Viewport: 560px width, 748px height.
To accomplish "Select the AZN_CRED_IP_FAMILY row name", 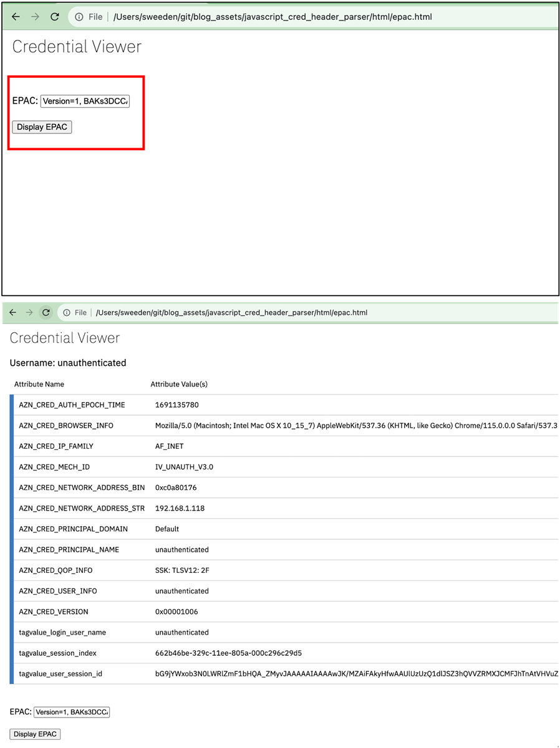I will pyautogui.click(x=56, y=446).
